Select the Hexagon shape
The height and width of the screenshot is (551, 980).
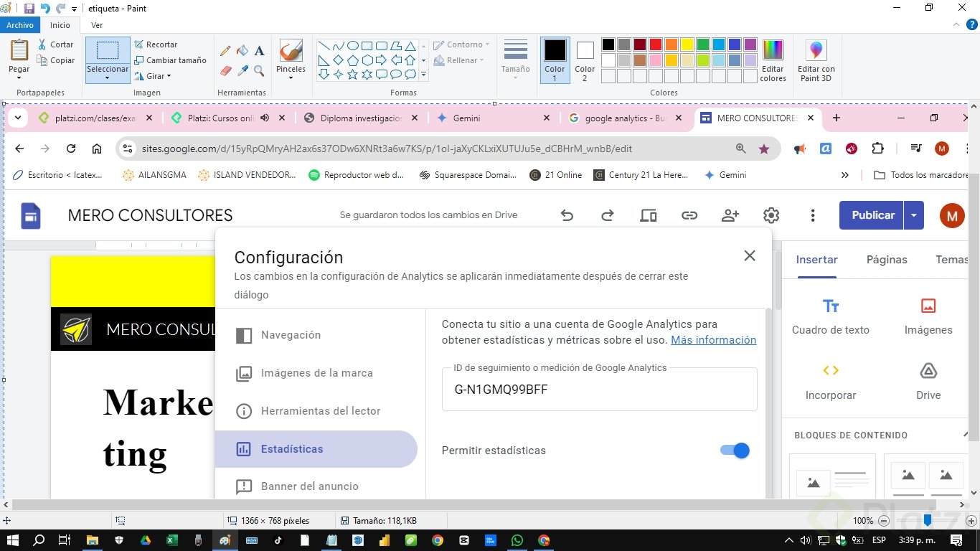coord(367,60)
